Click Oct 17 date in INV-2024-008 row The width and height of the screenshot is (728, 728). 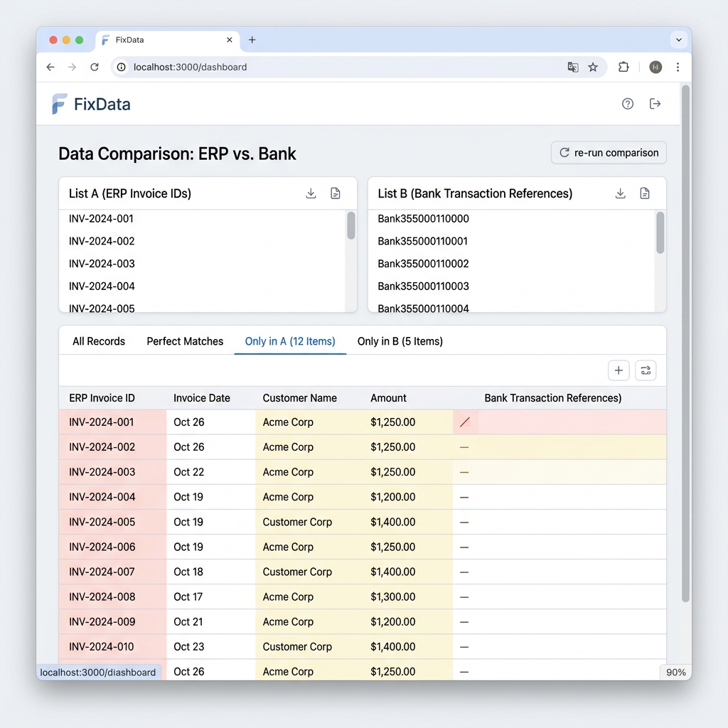(x=188, y=596)
